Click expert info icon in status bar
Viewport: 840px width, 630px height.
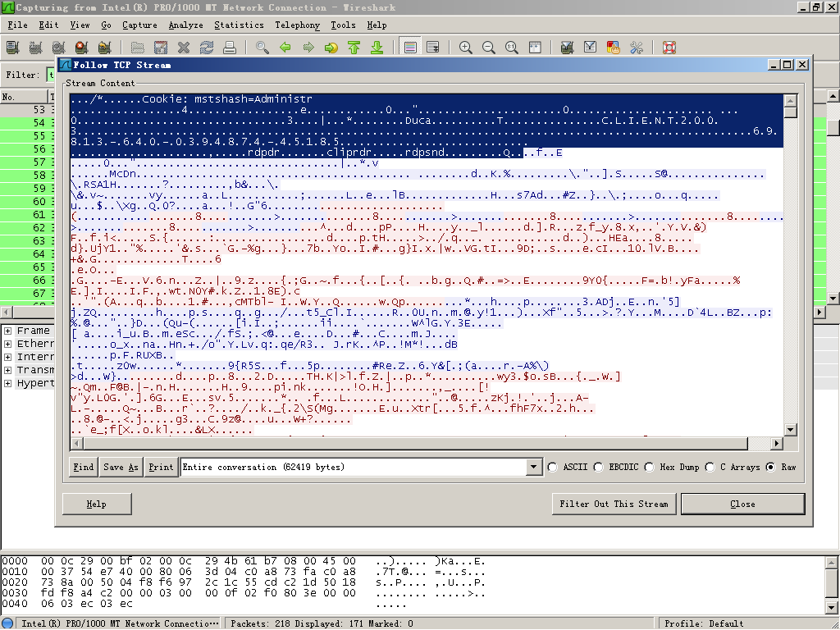(7, 623)
